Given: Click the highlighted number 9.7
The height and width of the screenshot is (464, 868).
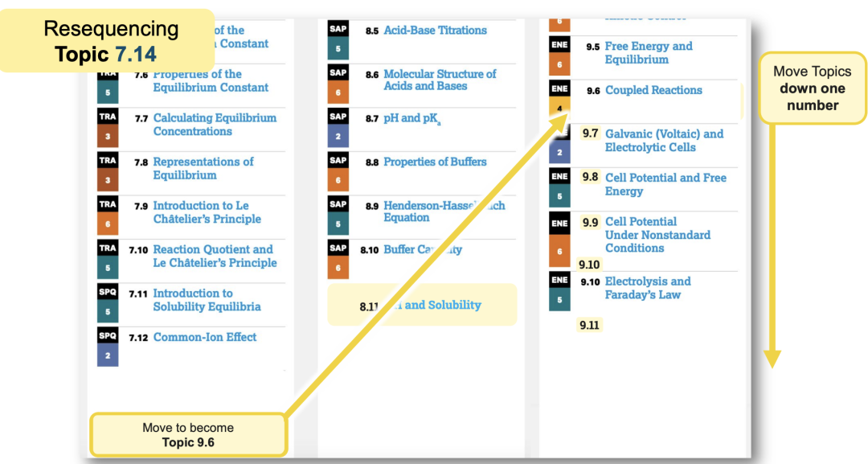Looking at the screenshot, I should (x=590, y=133).
